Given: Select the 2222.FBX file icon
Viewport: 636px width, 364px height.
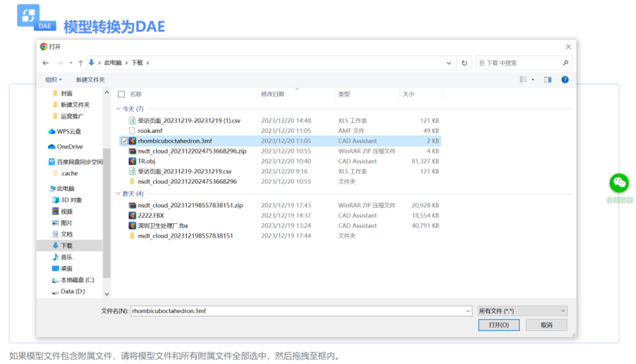Looking at the screenshot, I should 132,215.
